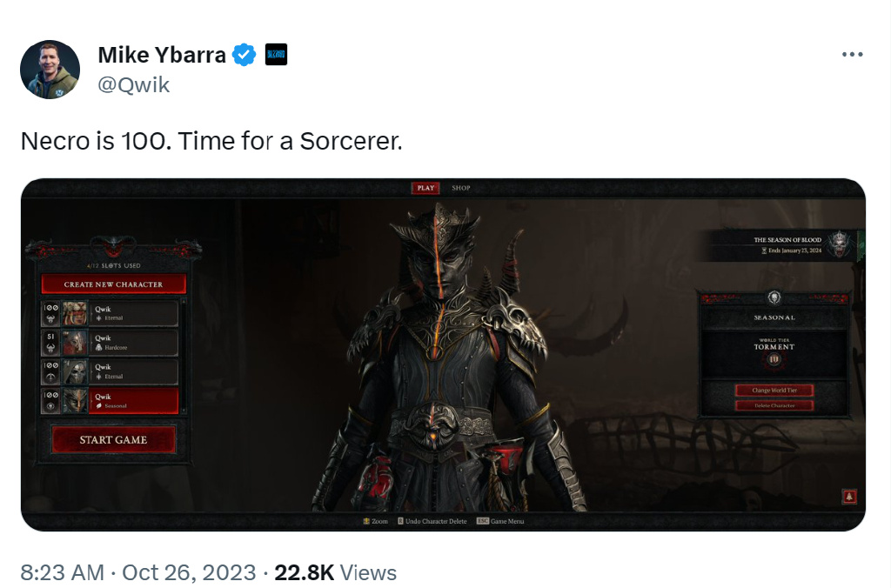Select the level 51 Hardcore character
The width and height of the screenshot is (891, 588).
click(x=110, y=343)
